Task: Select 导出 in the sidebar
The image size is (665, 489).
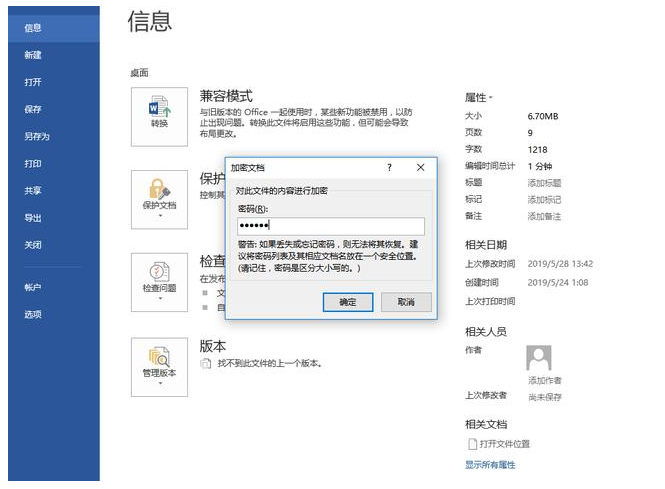Action: 54,218
